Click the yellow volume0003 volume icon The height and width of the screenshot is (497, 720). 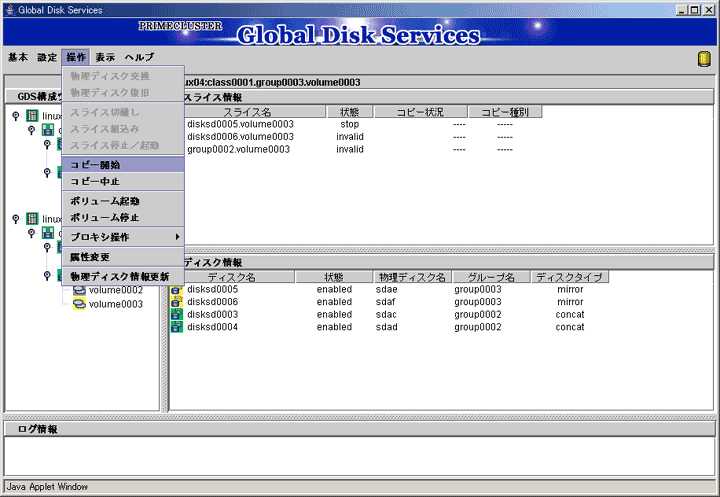[x=79, y=304]
